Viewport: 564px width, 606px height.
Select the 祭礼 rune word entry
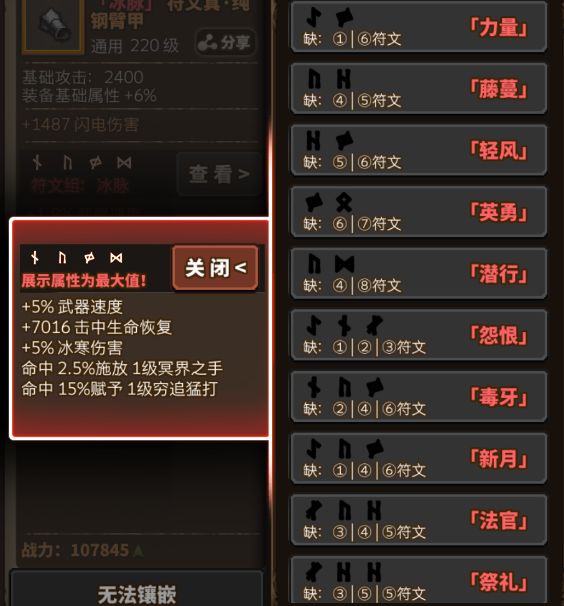(419, 581)
